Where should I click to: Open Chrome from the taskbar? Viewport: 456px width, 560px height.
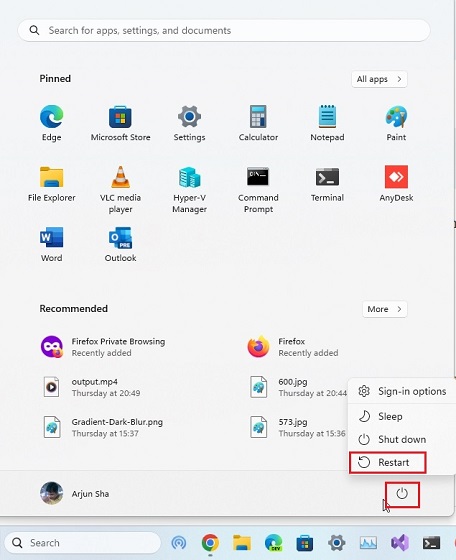tap(210, 543)
